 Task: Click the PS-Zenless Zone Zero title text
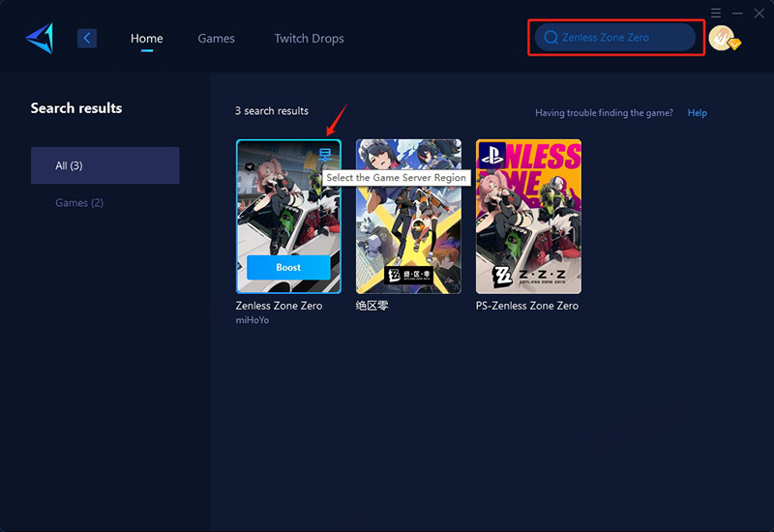tap(526, 306)
